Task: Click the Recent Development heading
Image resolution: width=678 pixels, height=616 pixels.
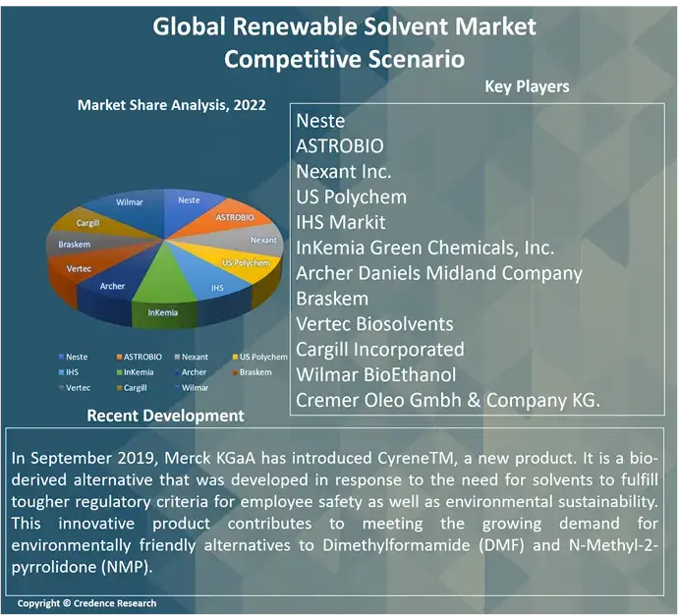Action: (165, 416)
